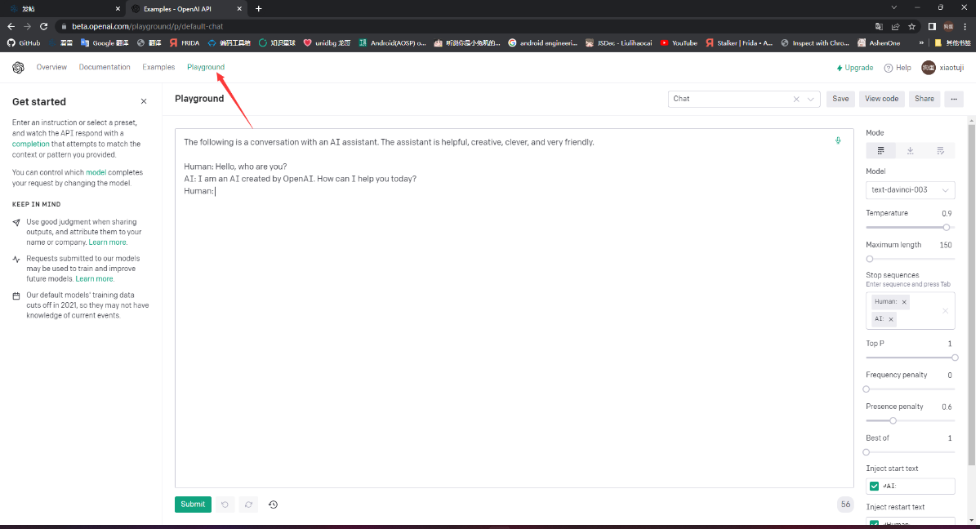Image resolution: width=980 pixels, height=529 pixels.
Task: Switch to the Documentation tab
Action: [x=105, y=67]
